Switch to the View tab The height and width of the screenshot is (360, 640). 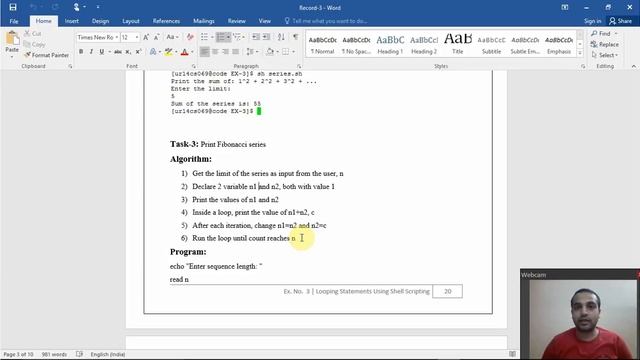[264, 21]
